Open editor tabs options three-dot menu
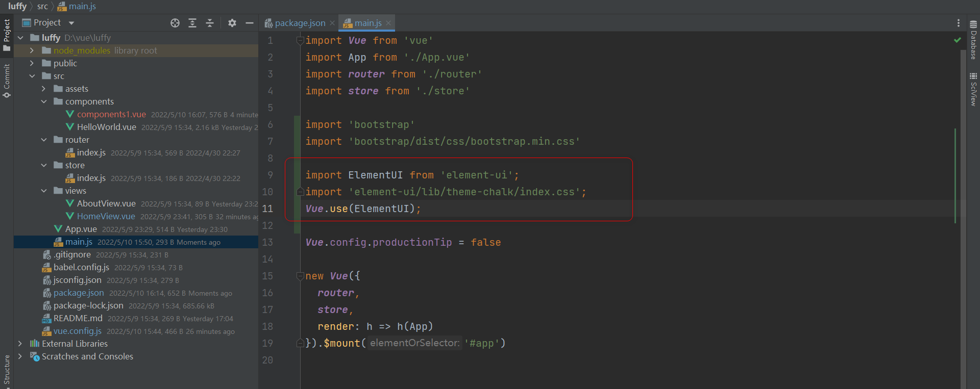 click(958, 23)
